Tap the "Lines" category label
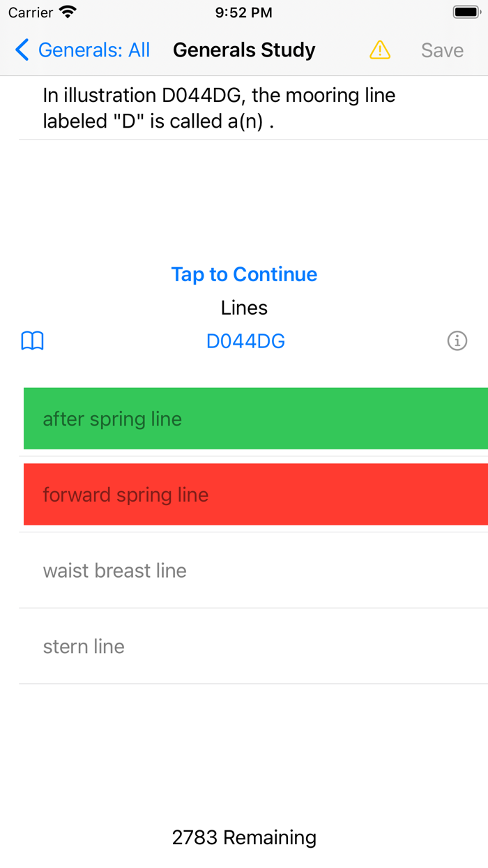Image resolution: width=488 pixels, height=868 pixels. point(244,308)
